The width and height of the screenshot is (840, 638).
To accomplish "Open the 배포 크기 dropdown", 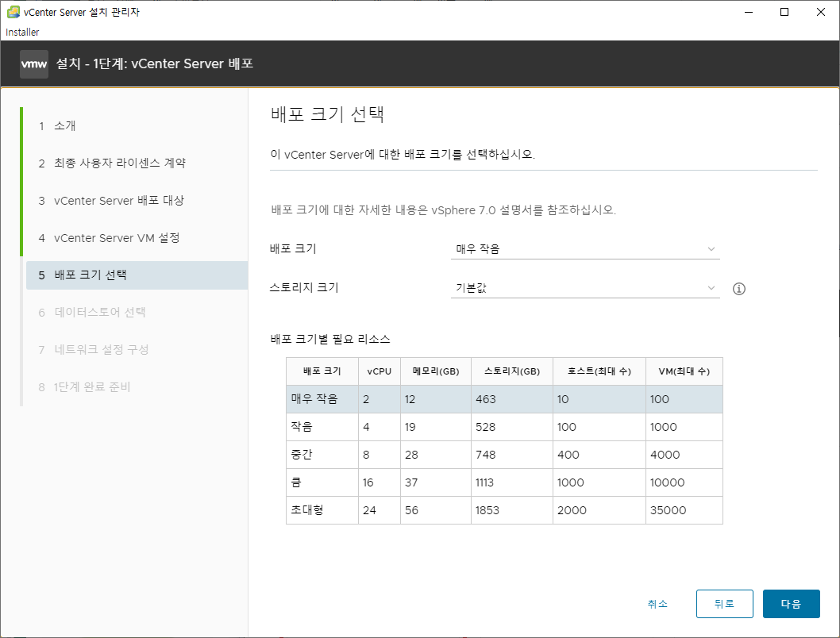I will [585, 249].
